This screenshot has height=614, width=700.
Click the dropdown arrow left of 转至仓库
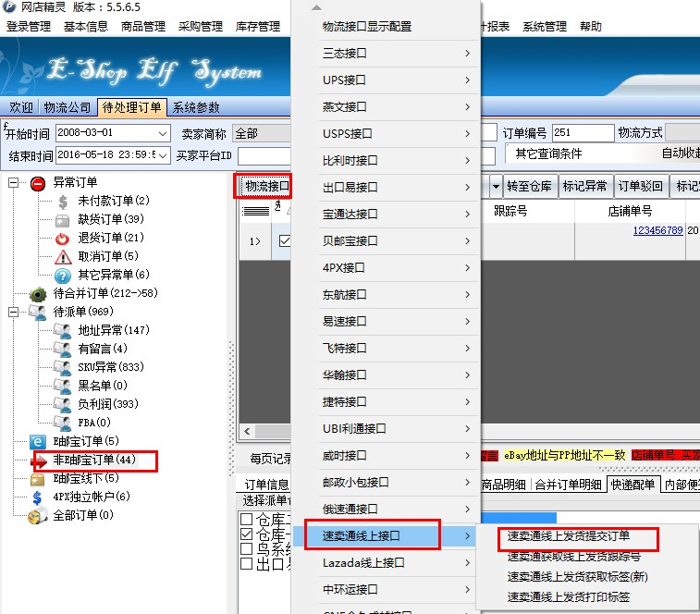tap(496, 186)
